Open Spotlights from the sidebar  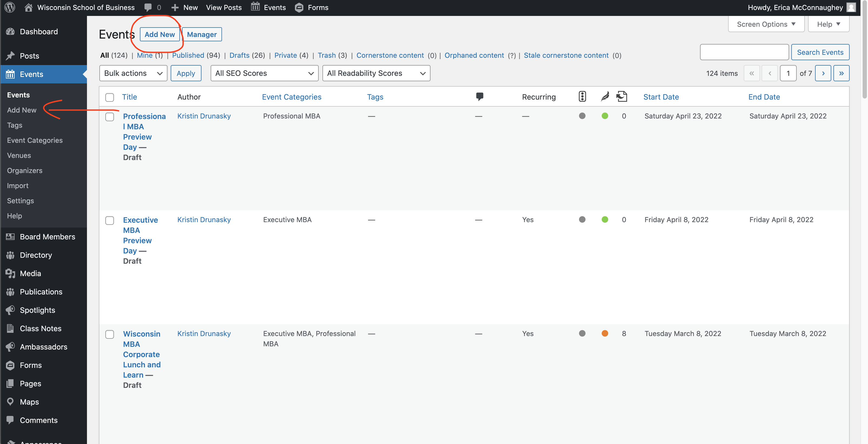click(x=37, y=310)
